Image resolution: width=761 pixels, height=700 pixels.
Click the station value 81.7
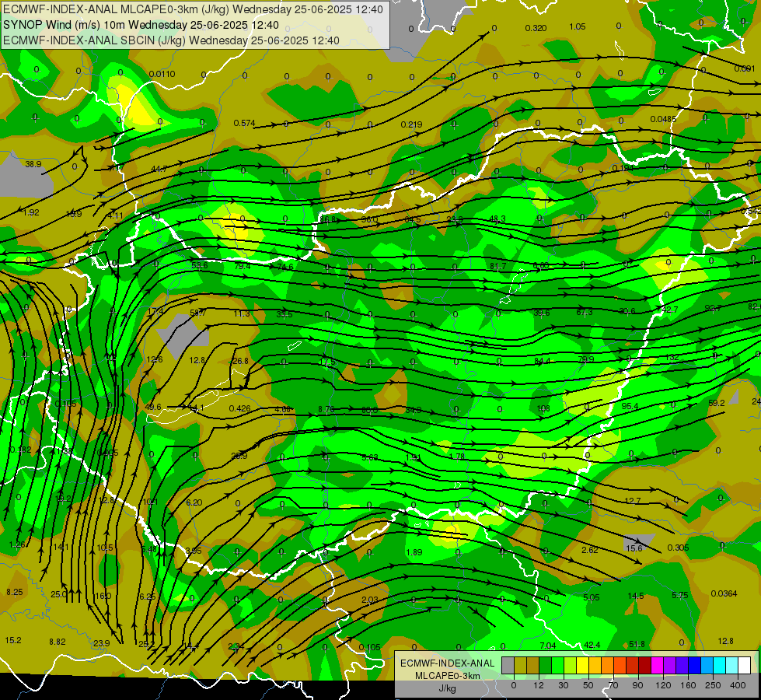(498, 266)
